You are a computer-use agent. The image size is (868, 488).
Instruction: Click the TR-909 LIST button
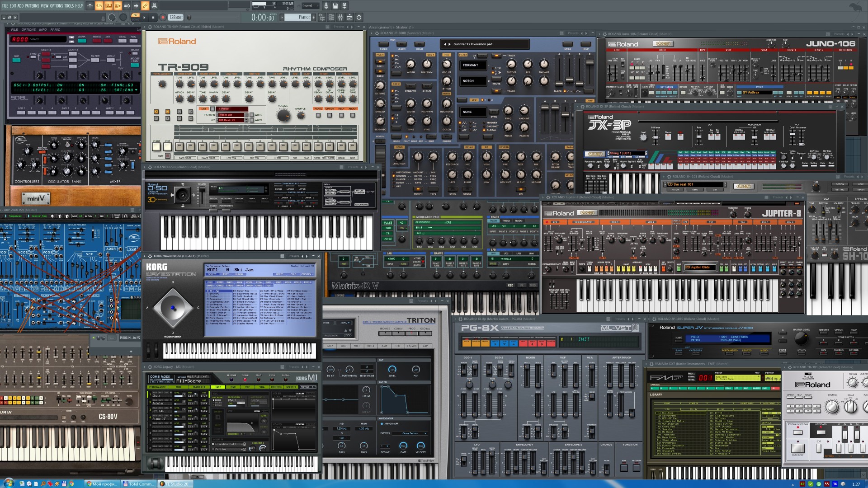[x=212, y=108]
